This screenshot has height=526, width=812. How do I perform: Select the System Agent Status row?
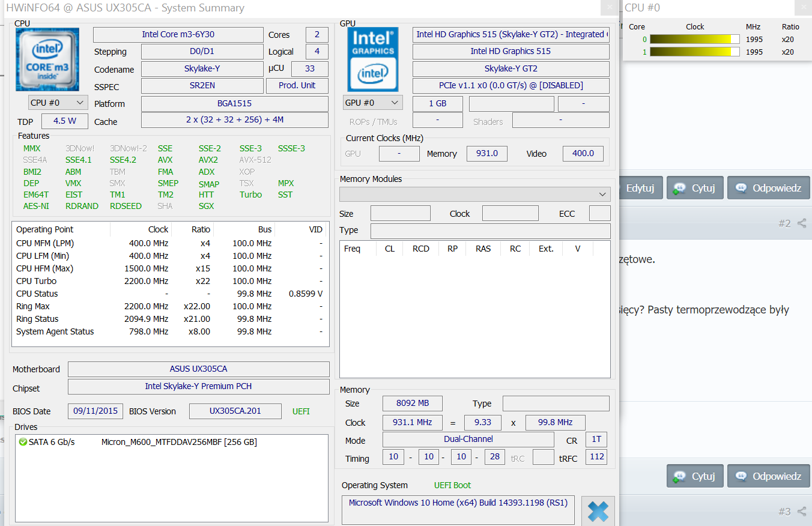[170, 331]
